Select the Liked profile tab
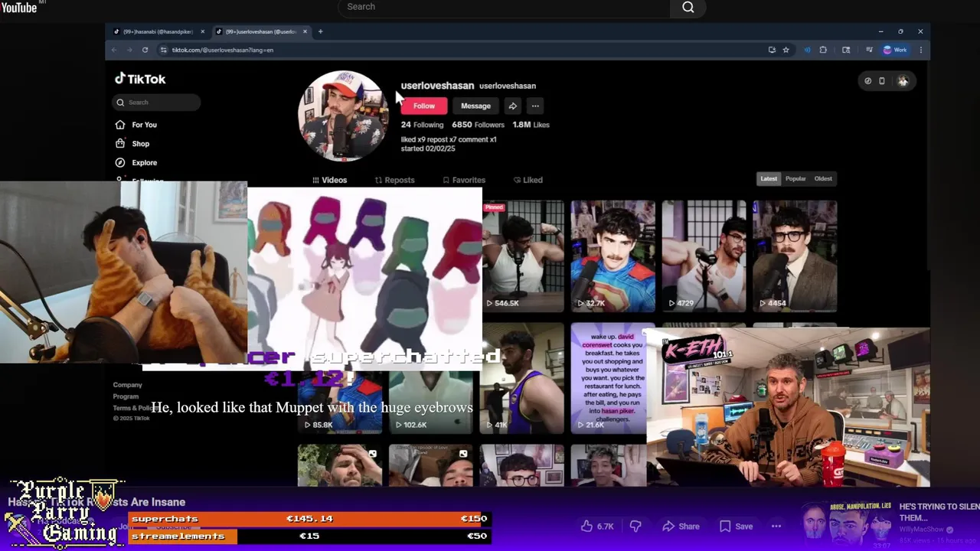 (x=528, y=180)
